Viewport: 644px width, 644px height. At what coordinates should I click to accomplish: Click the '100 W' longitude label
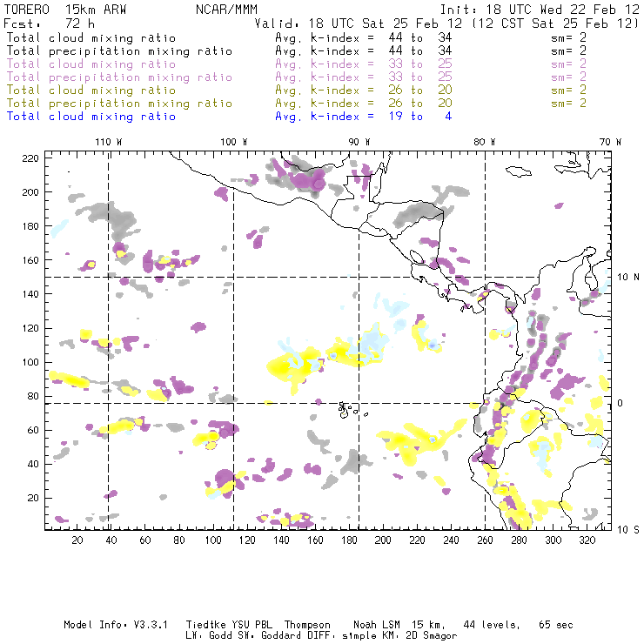234,142
